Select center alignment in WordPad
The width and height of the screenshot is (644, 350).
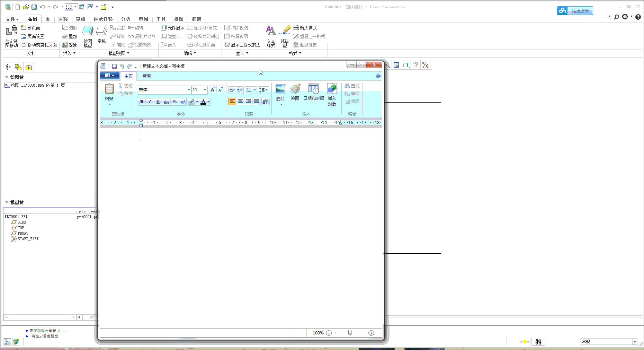coord(240,102)
